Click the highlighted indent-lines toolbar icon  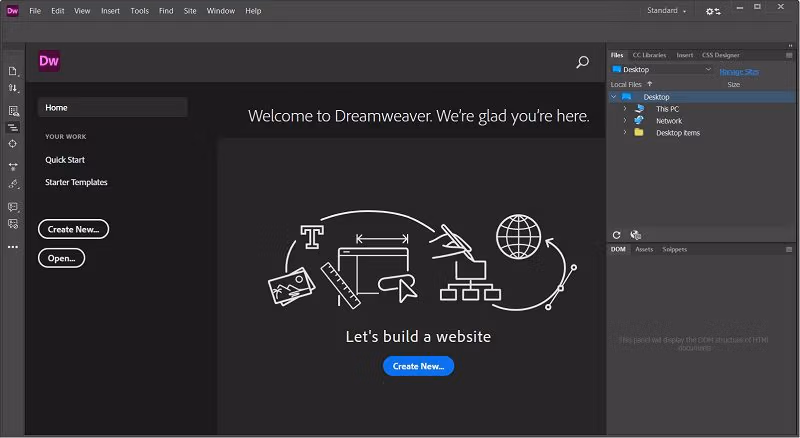coord(13,127)
